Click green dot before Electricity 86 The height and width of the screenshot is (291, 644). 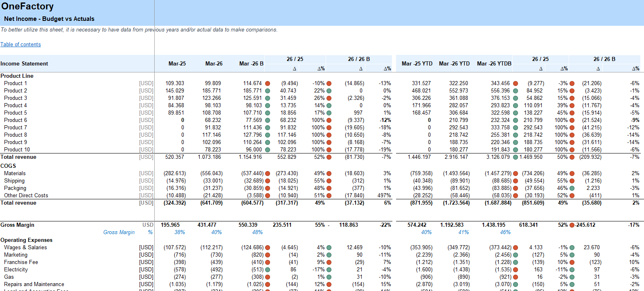[x=268, y=270]
